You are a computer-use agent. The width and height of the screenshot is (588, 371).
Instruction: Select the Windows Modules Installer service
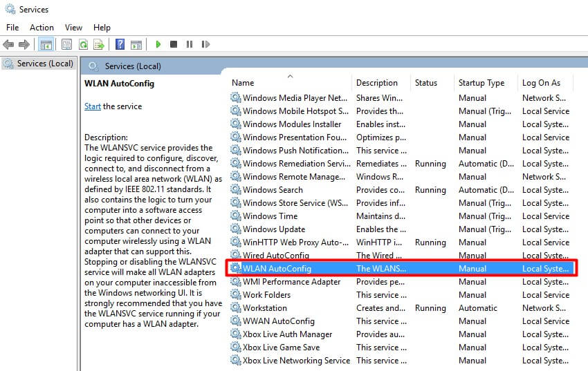click(x=401, y=124)
